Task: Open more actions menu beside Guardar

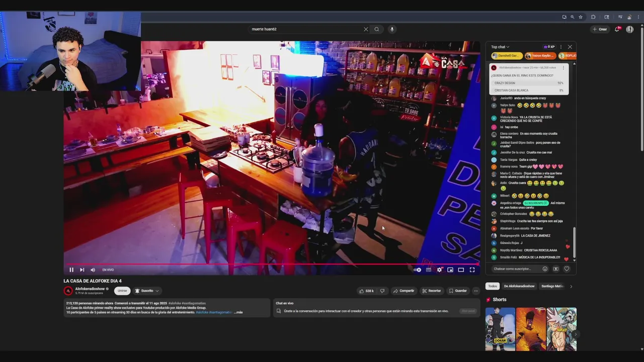Action: [476, 291]
